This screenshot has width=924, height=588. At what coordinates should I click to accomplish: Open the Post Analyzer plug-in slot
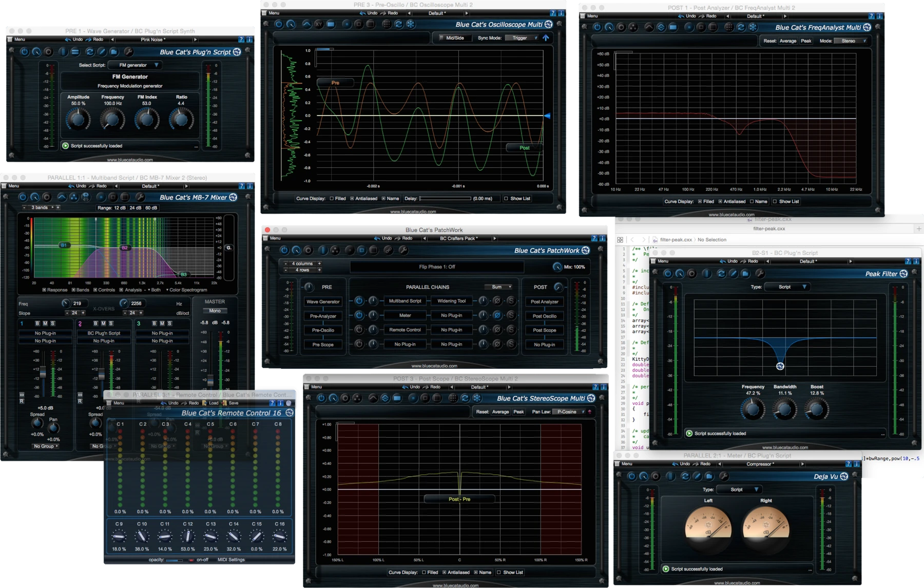point(545,302)
